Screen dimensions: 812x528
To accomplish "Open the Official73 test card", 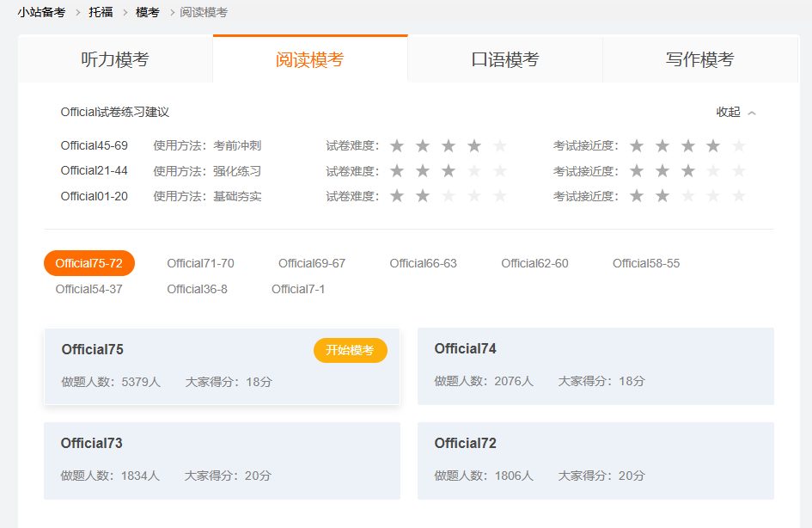I will pos(222,460).
